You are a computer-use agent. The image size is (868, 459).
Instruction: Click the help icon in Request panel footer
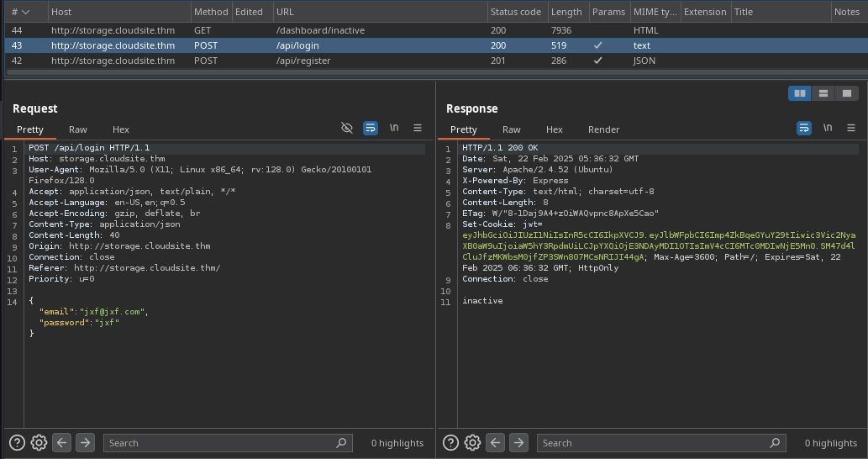[17, 442]
